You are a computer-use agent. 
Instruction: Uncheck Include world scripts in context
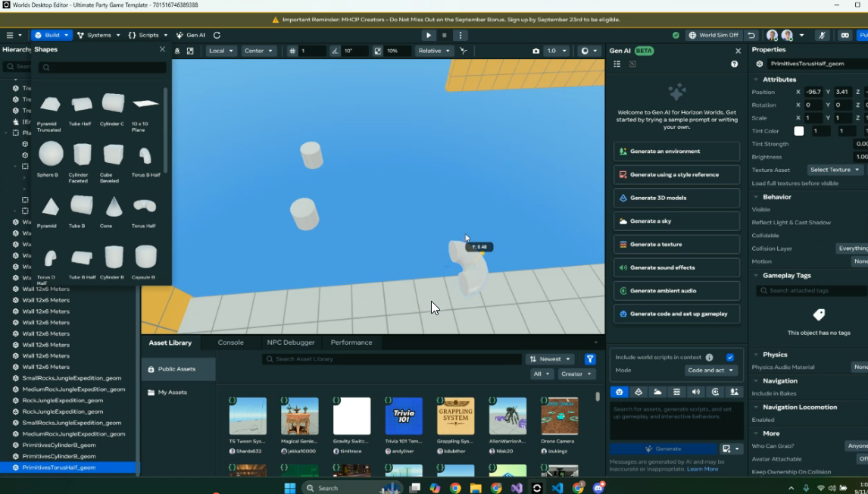730,357
